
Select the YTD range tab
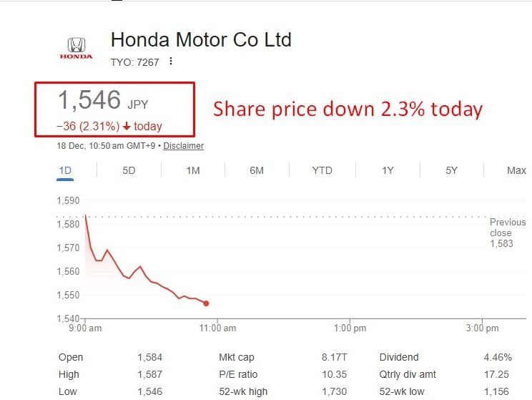tap(322, 170)
